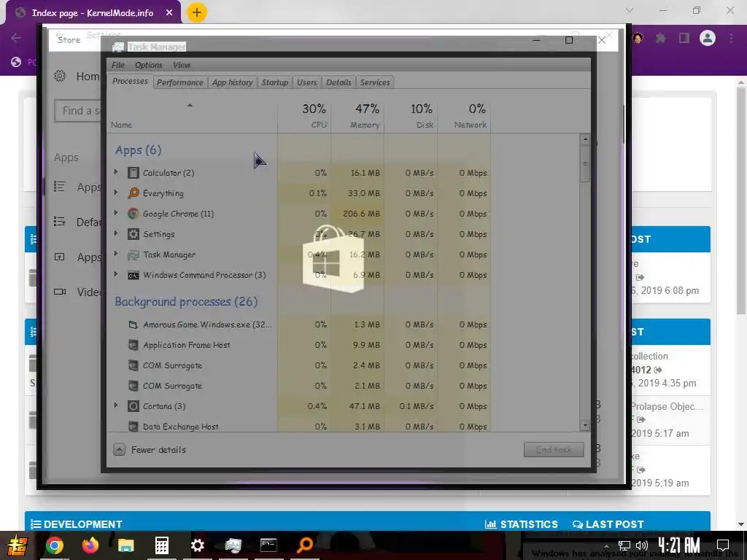Screen dimensions: 747x560
Task: Select the Background processes (26) heading
Action: (186, 301)
